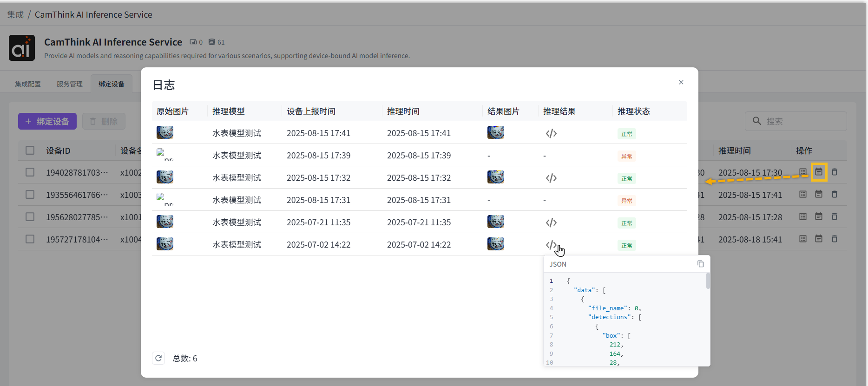Delete the device with time 2025-08-15 17:30

click(835, 172)
